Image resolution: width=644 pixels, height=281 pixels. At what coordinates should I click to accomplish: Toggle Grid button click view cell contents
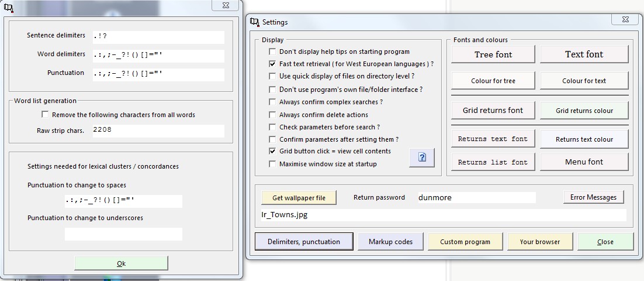point(272,151)
